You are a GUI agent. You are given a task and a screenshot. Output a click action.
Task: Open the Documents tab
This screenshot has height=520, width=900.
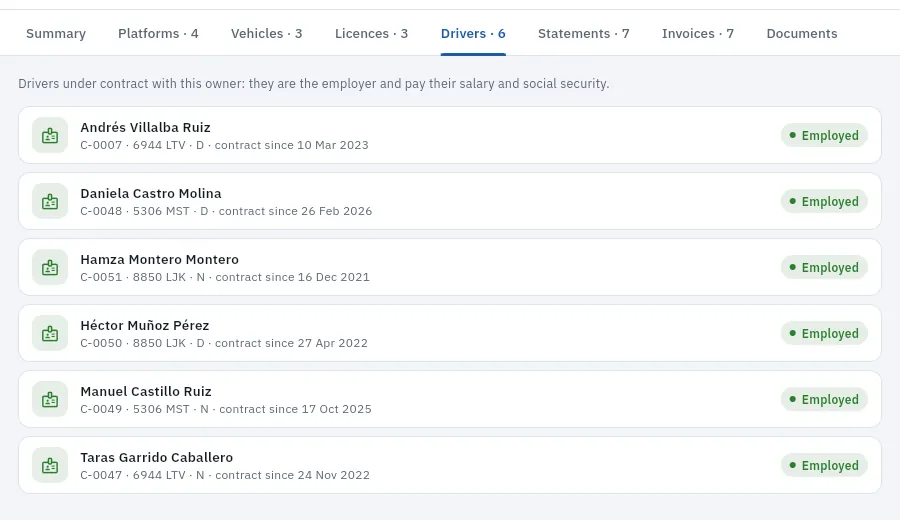click(x=802, y=34)
